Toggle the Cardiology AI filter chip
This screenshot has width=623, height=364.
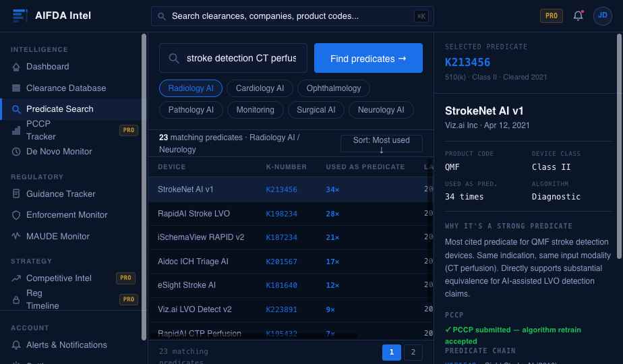click(260, 88)
